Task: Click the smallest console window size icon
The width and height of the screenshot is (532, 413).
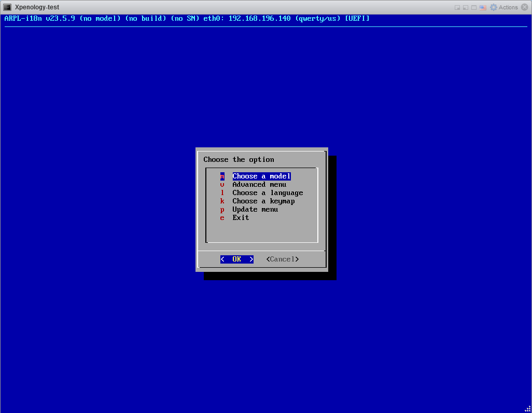Action: (457, 7)
